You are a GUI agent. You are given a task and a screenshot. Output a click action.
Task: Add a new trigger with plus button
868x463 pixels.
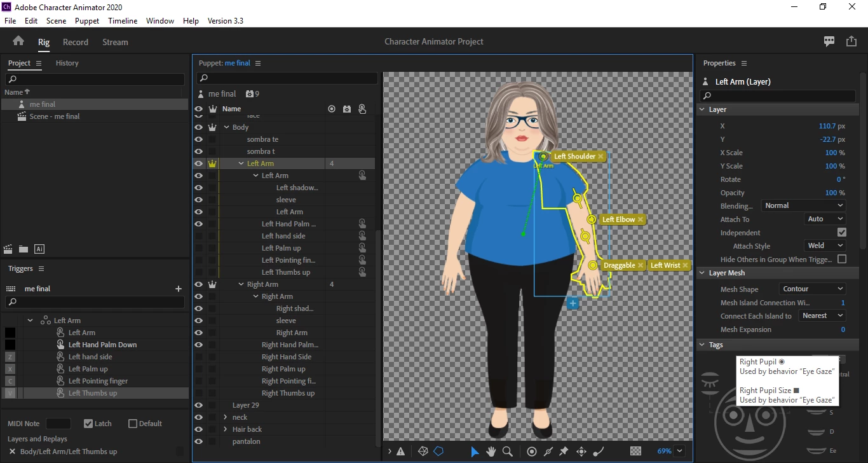[x=179, y=289]
